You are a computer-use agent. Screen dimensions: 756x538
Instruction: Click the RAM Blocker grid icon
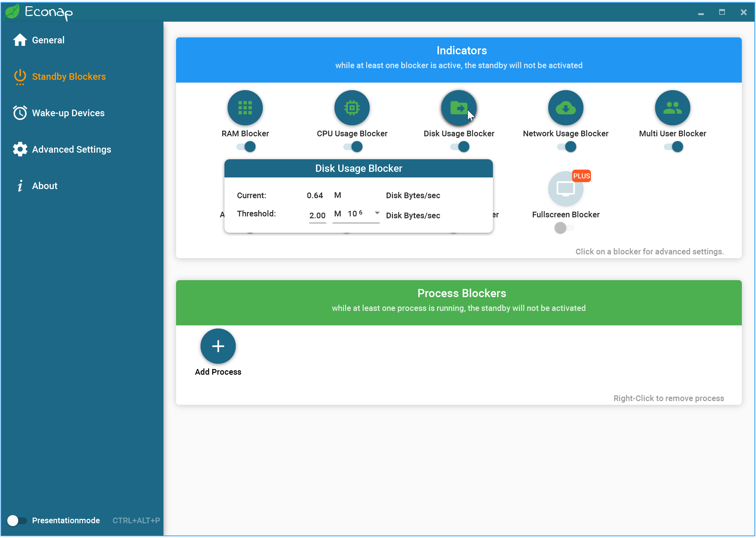tap(245, 108)
